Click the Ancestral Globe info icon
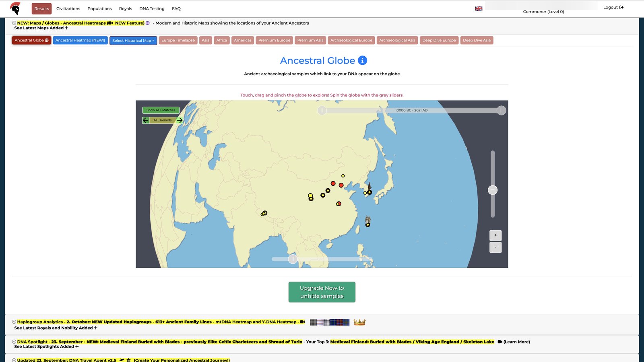 point(362,60)
